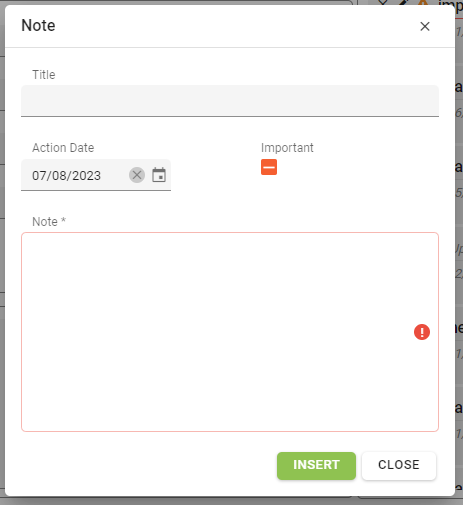Click the Title field label
463x505 pixels.
click(x=44, y=75)
